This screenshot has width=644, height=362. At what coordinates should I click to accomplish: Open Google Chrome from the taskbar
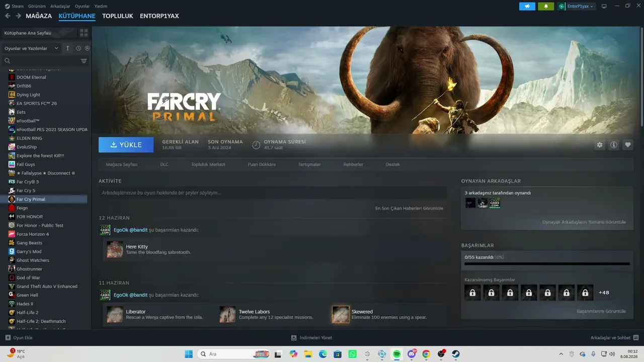(426, 354)
